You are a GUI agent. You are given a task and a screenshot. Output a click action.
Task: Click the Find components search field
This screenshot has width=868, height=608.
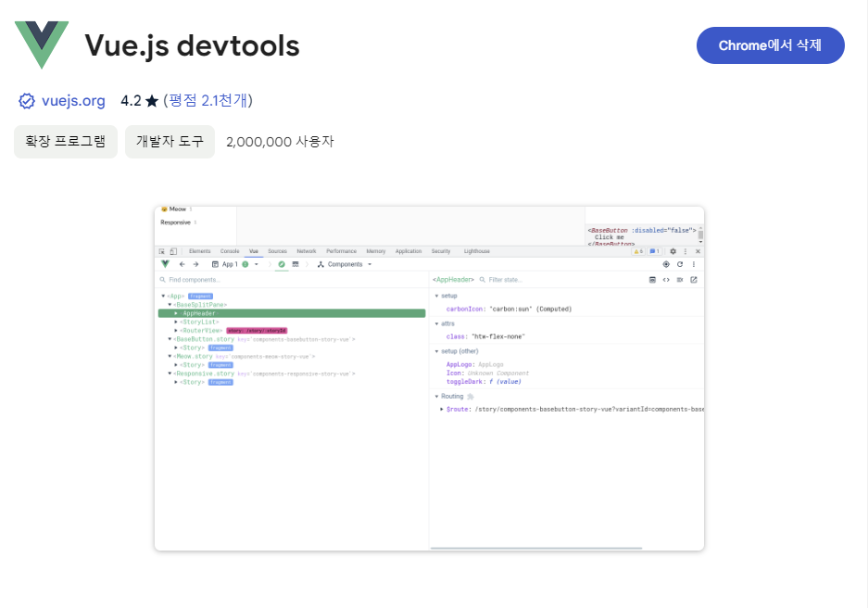pos(195,279)
